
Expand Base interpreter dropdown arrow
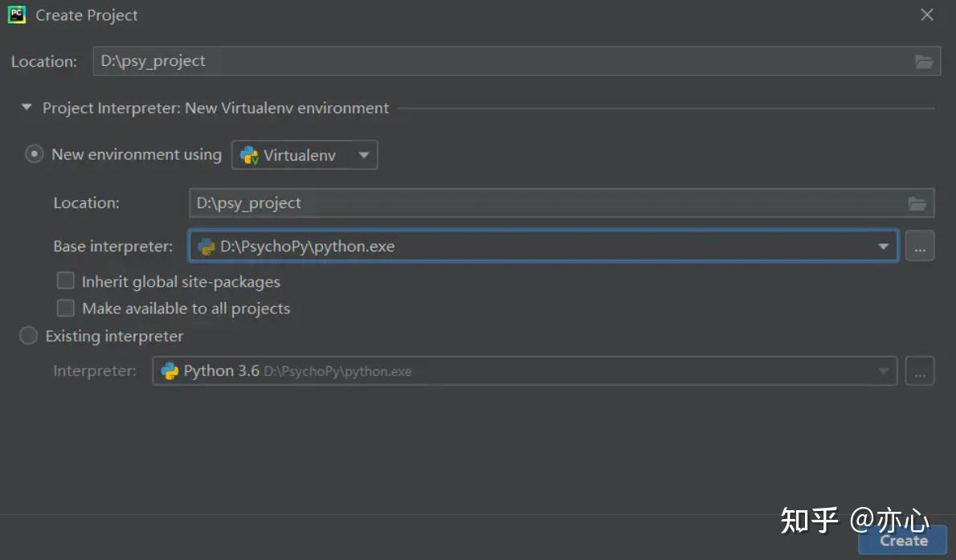(x=884, y=247)
